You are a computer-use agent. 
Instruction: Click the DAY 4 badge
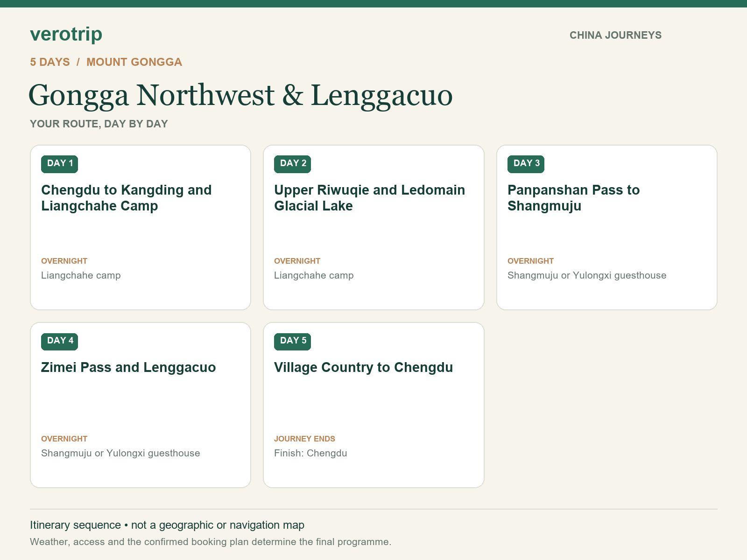(x=60, y=341)
